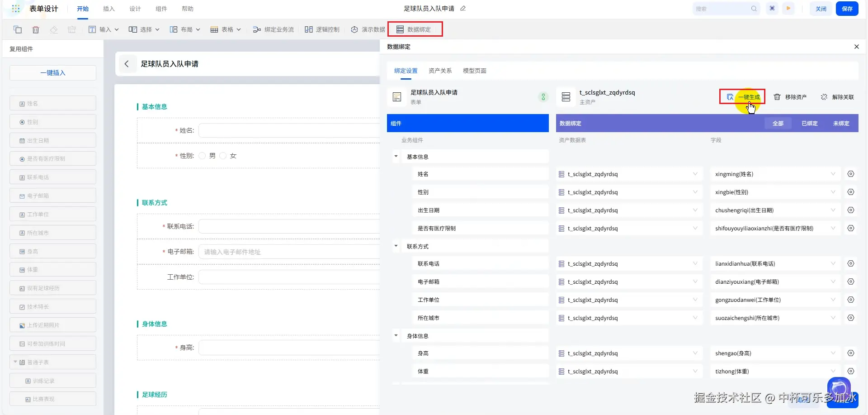Click back arrow beside 足球队员入队申请

coord(127,64)
